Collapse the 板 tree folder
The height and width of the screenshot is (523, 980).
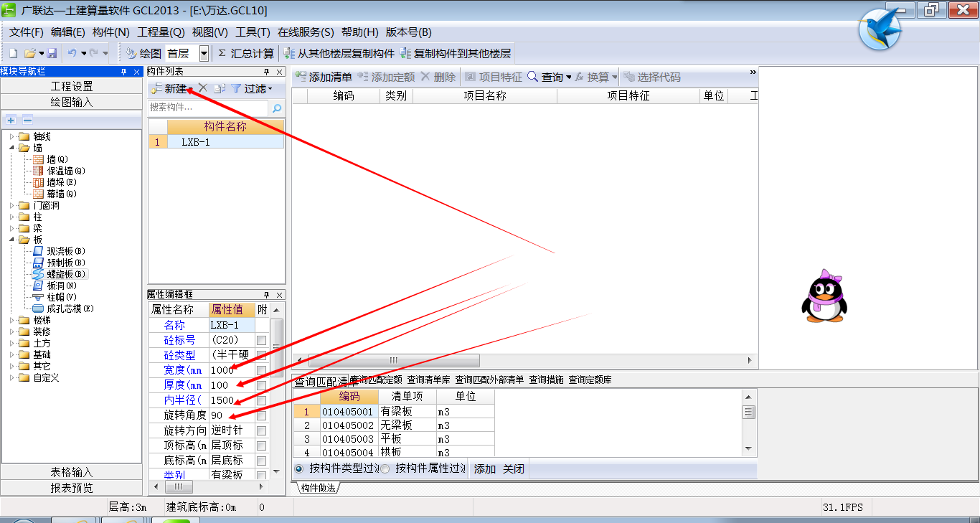click(x=11, y=240)
